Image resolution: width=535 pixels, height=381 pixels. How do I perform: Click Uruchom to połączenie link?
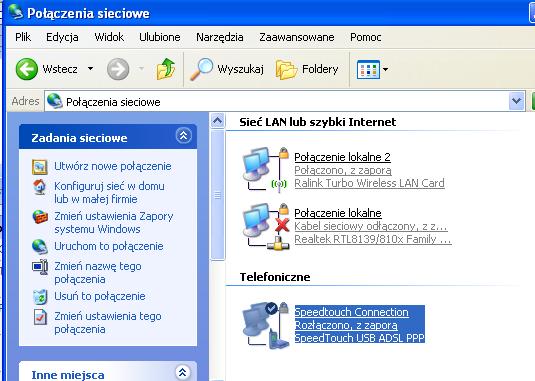pyautogui.click(x=109, y=246)
